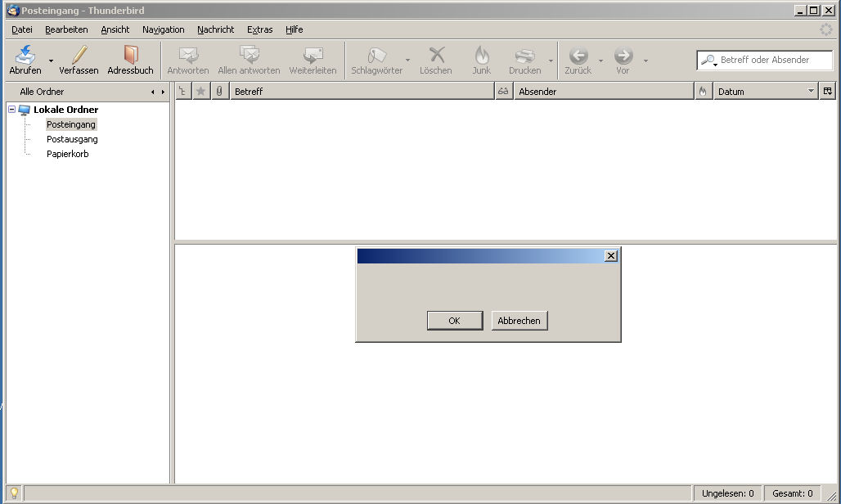Click the Abrufen get-mail icon
841x504 pixels.
[x=25, y=55]
